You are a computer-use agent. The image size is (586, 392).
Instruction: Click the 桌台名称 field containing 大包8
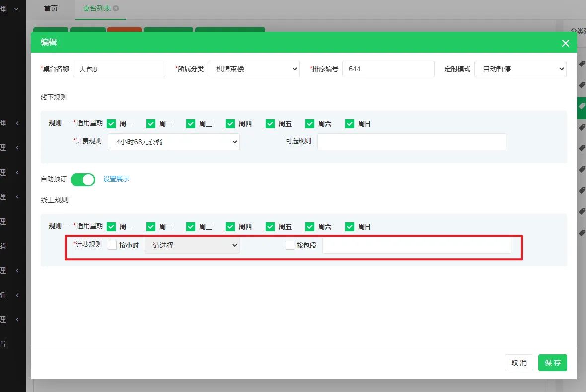[119, 69]
